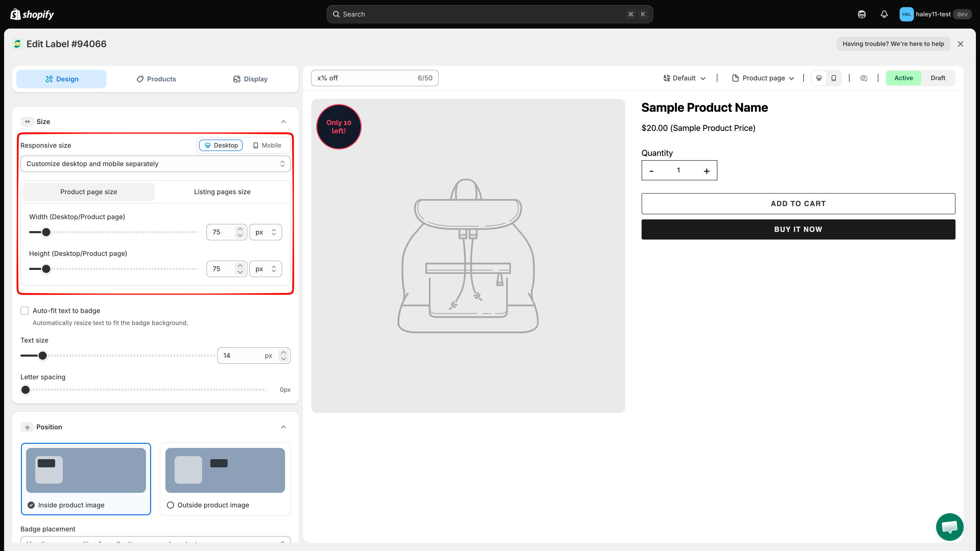
Task: Increase the Text size stepper
Action: point(284,353)
